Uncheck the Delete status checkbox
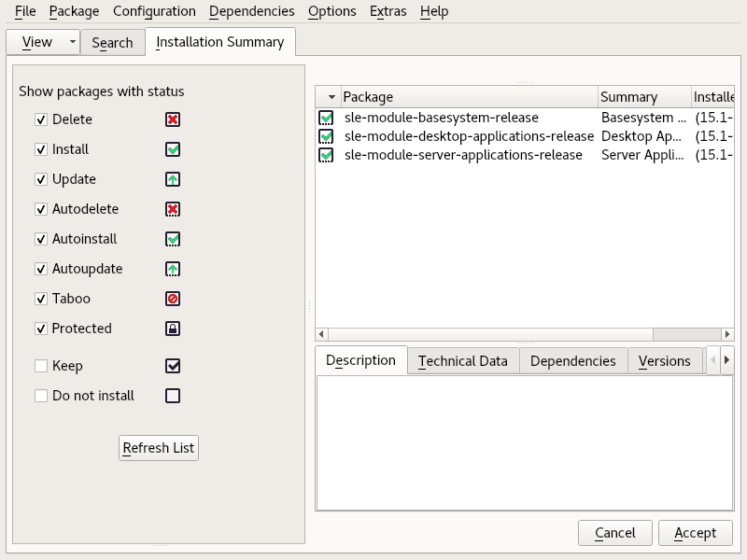This screenshot has height=560, width=747. point(41,119)
